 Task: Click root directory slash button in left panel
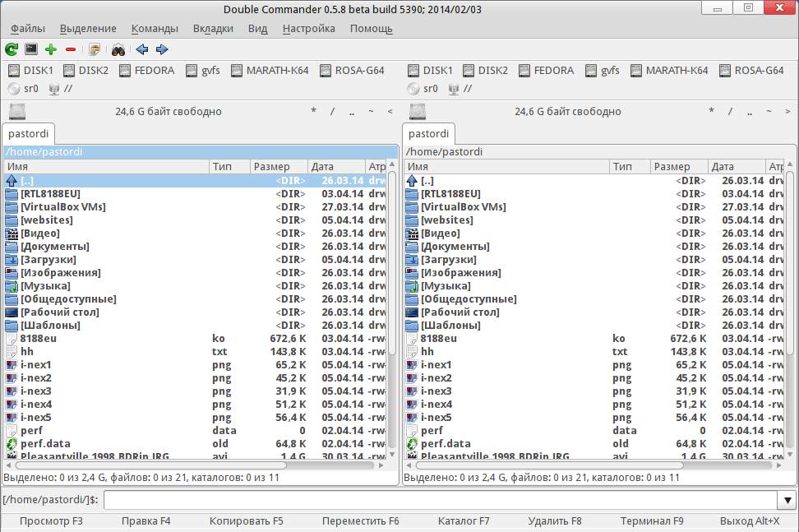point(332,111)
